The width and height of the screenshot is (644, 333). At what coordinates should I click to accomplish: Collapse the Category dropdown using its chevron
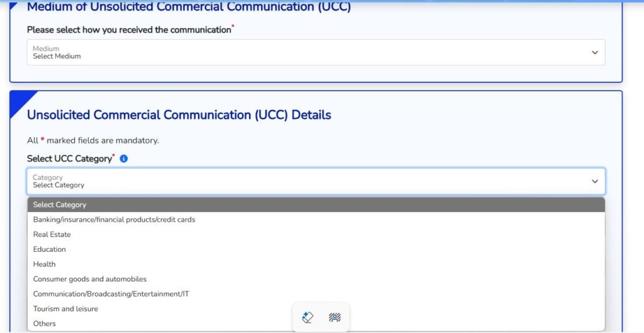(595, 181)
